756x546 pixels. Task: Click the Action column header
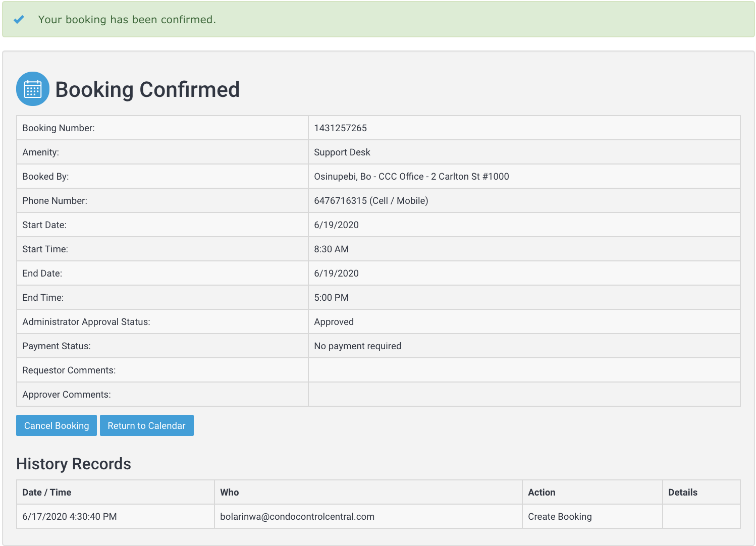pos(542,493)
